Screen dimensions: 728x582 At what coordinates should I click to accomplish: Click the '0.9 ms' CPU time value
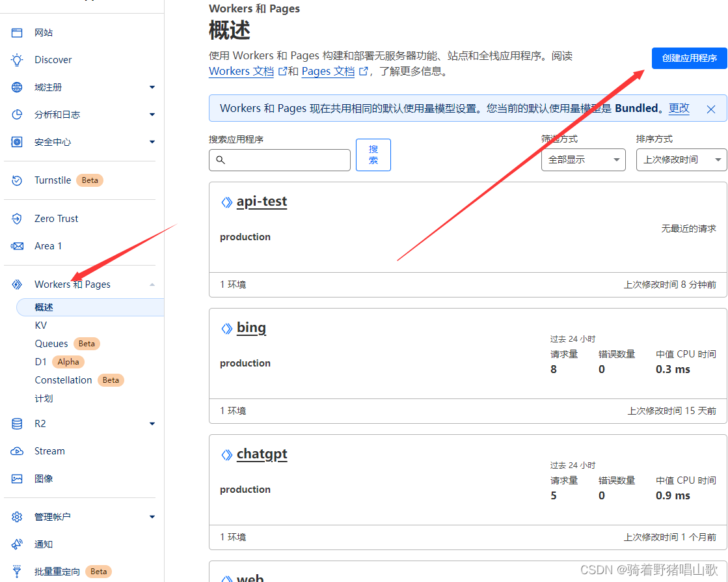pyautogui.click(x=673, y=495)
